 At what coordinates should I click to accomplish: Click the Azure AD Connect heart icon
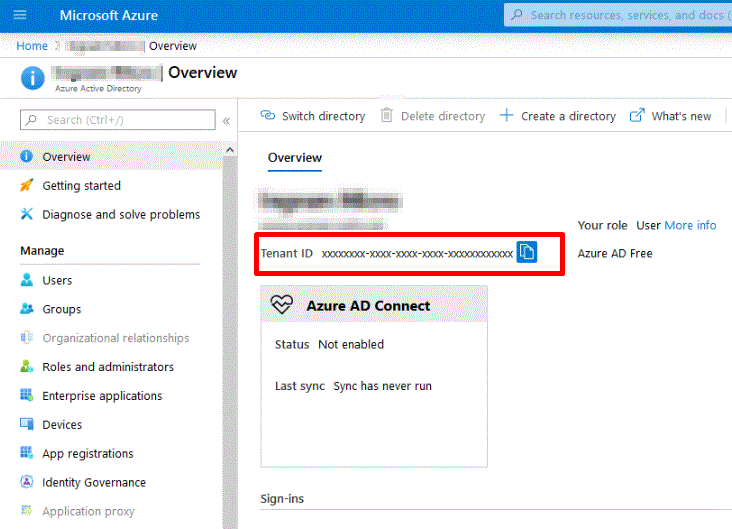(282, 305)
